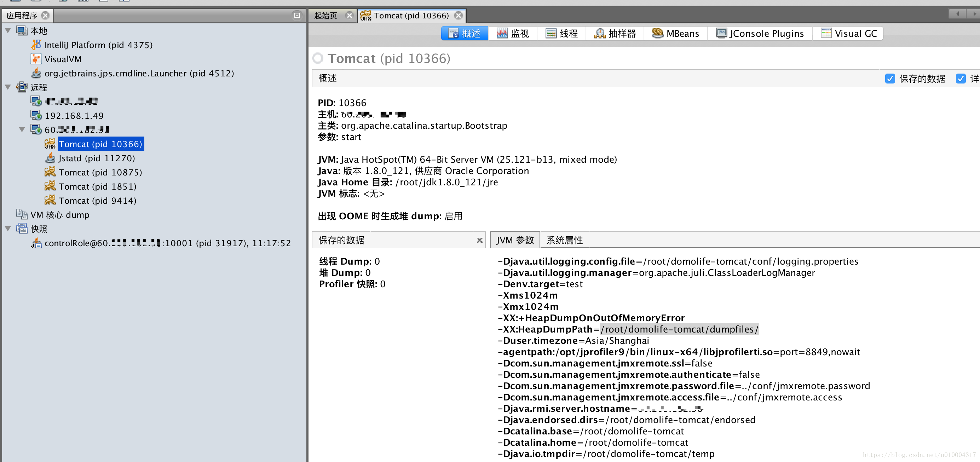This screenshot has height=462, width=980.
Task: Uncheck the 保存的数据 checkbox
Action: click(890, 79)
